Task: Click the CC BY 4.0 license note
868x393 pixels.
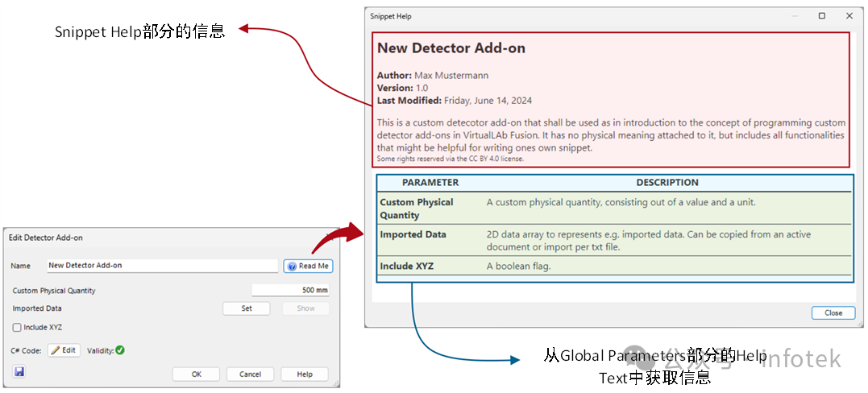Action: tap(450, 159)
